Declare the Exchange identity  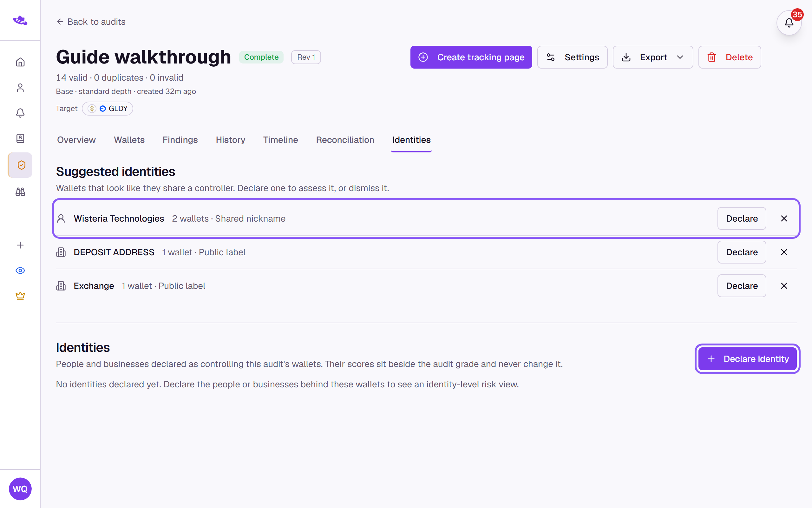pyautogui.click(x=742, y=285)
